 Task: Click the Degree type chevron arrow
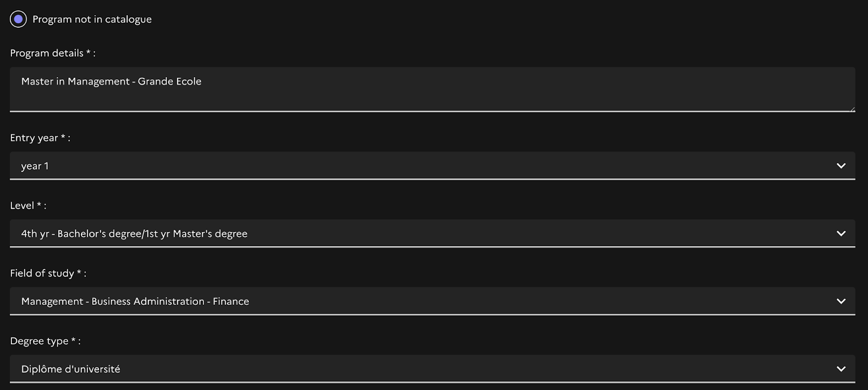(841, 369)
